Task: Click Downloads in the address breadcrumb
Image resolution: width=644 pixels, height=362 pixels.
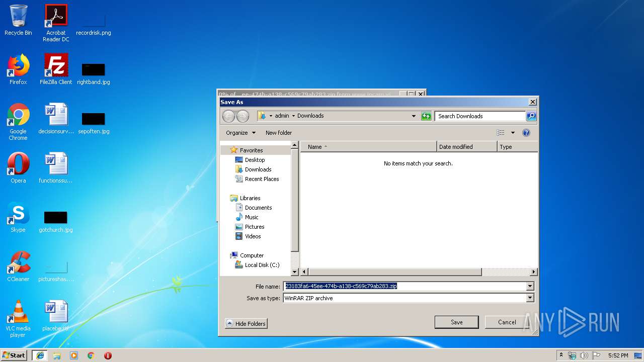Action: [310, 116]
